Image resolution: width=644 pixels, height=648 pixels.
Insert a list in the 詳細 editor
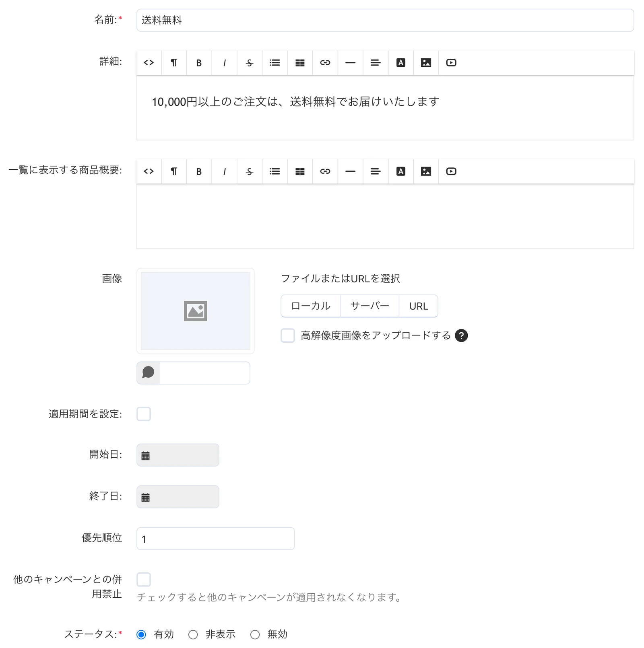point(275,63)
